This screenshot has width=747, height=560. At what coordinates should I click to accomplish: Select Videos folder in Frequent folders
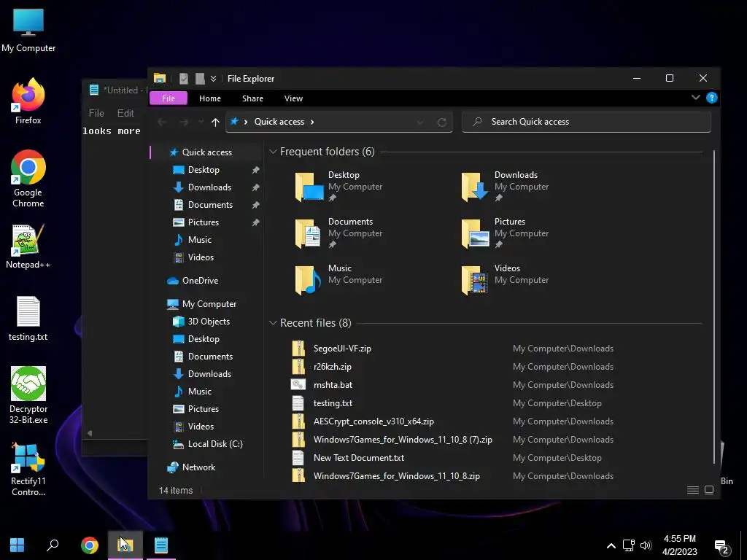pos(505,280)
